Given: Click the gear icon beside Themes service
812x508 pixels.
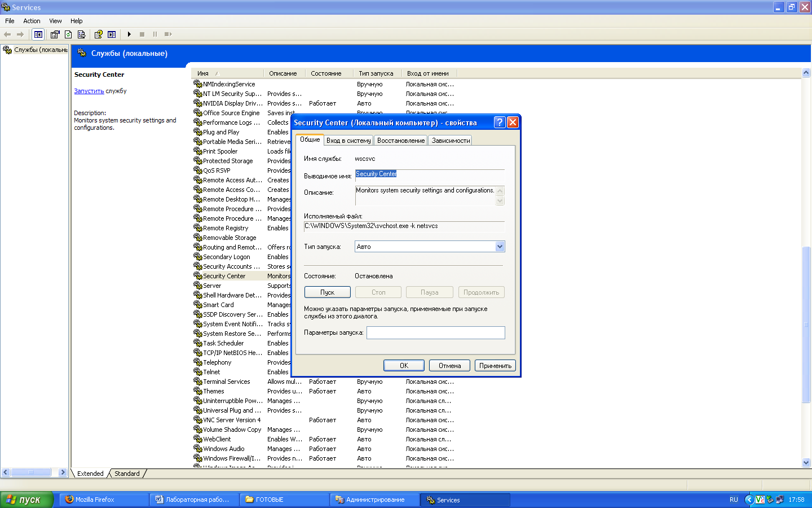Looking at the screenshot, I should point(198,391).
